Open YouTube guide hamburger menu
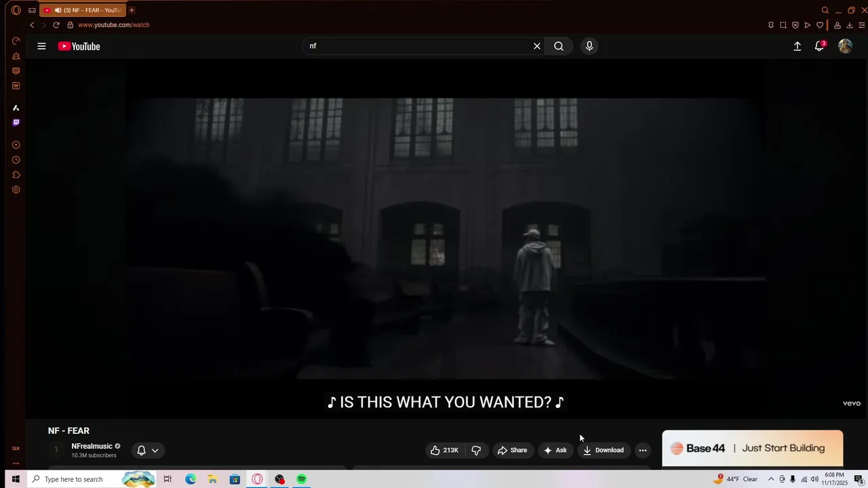 click(41, 46)
